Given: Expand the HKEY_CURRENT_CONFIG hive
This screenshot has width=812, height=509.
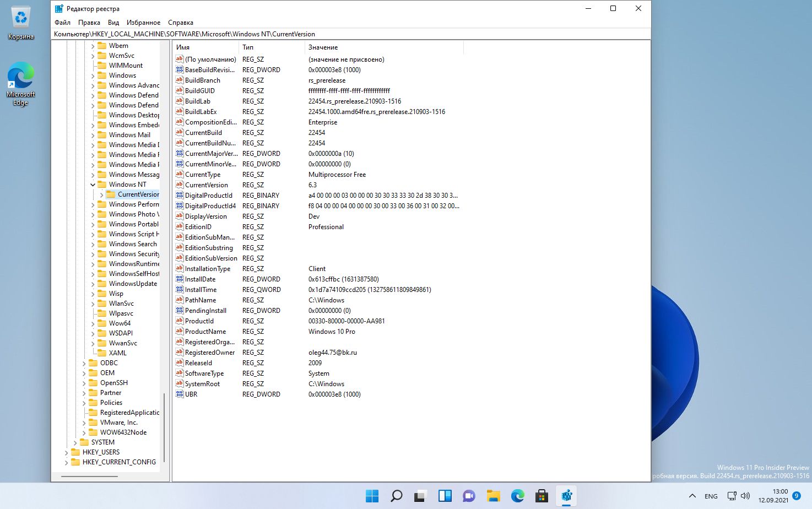Looking at the screenshot, I should [66, 462].
